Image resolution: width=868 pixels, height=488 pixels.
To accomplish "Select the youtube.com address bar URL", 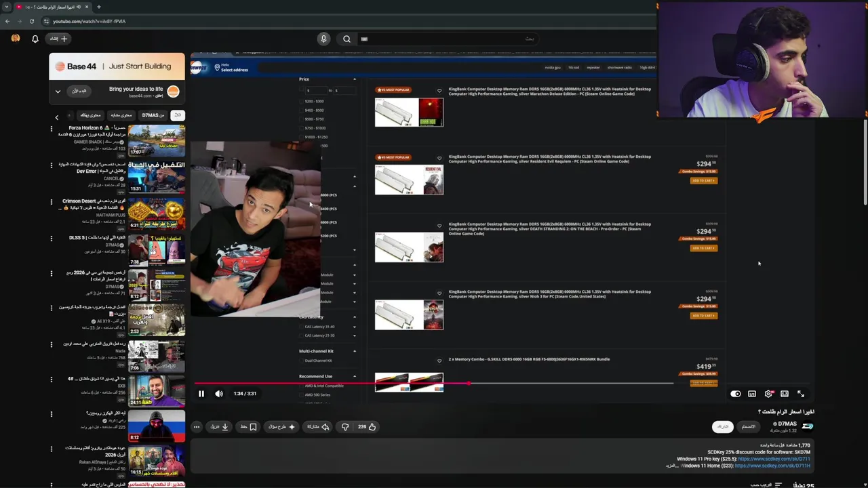I will click(89, 21).
